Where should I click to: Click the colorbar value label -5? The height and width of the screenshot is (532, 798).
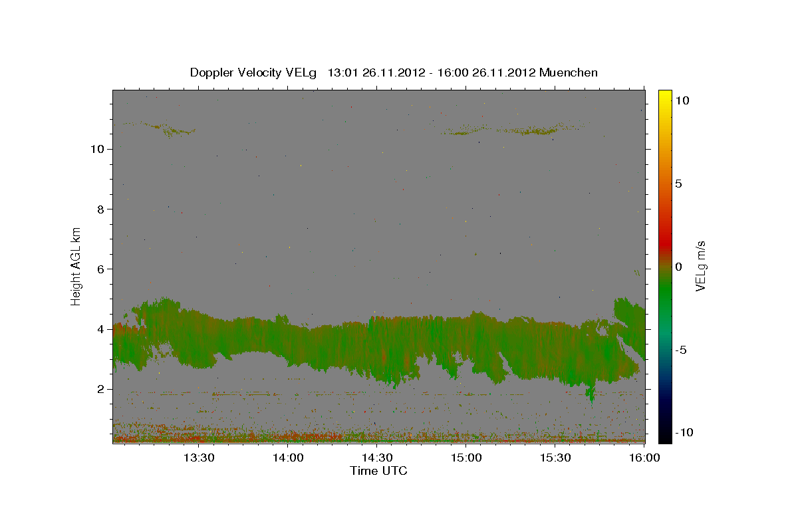680,350
